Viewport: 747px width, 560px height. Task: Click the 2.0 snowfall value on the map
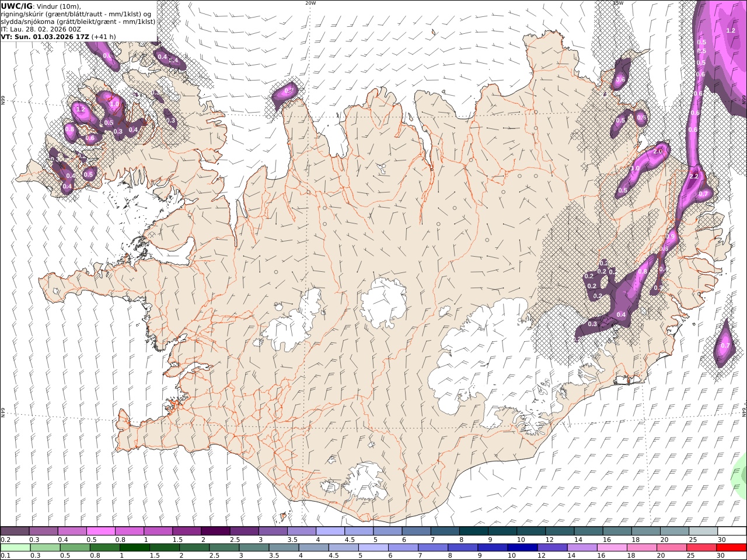(x=658, y=152)
